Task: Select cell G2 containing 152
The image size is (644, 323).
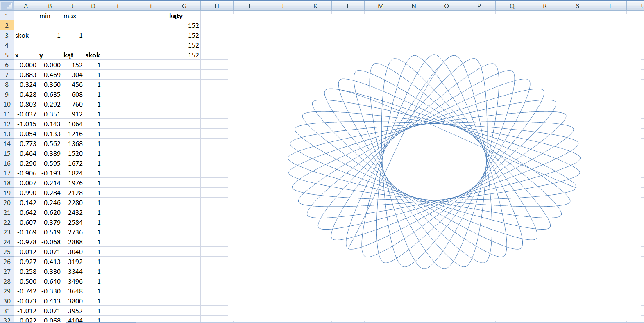Action: coord(184,25)
